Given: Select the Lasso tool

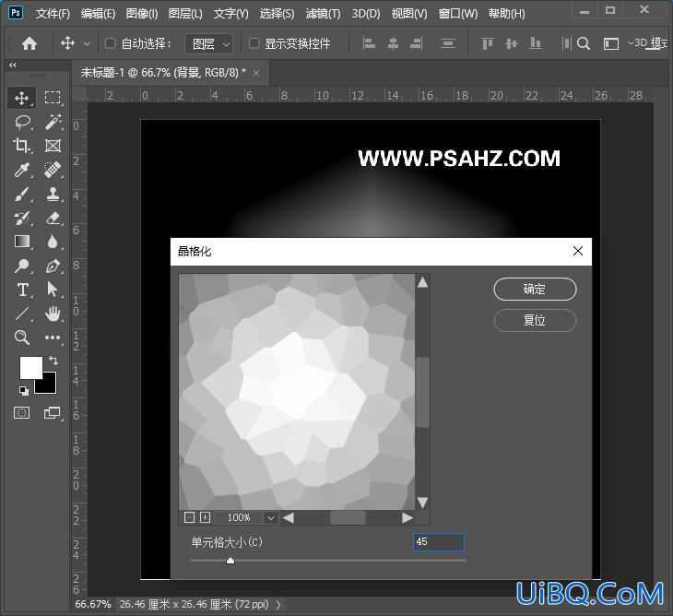Looking at the screenshot, I should point(22,122).
